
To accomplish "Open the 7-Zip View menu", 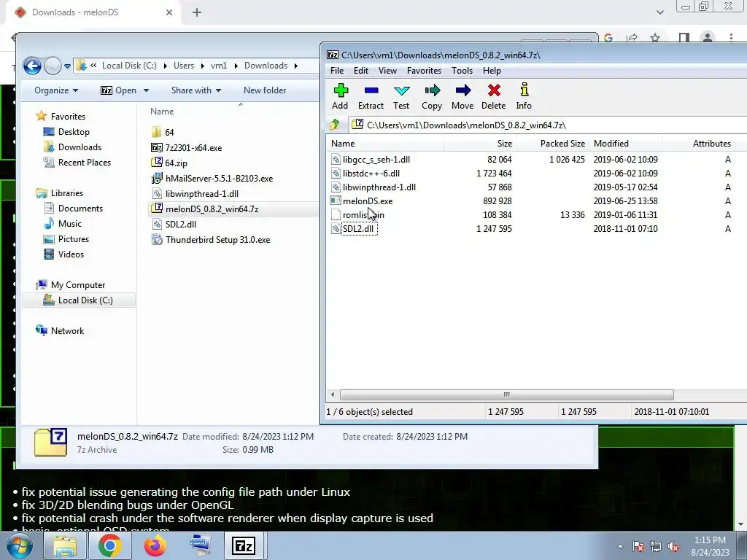I will (387, 71).
